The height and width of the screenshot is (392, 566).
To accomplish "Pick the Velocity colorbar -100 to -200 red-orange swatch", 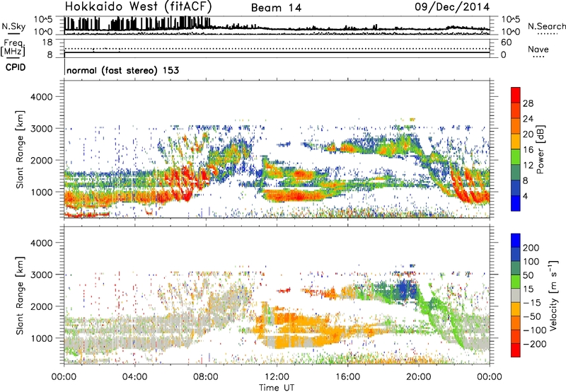I will [x=516, y=336].
